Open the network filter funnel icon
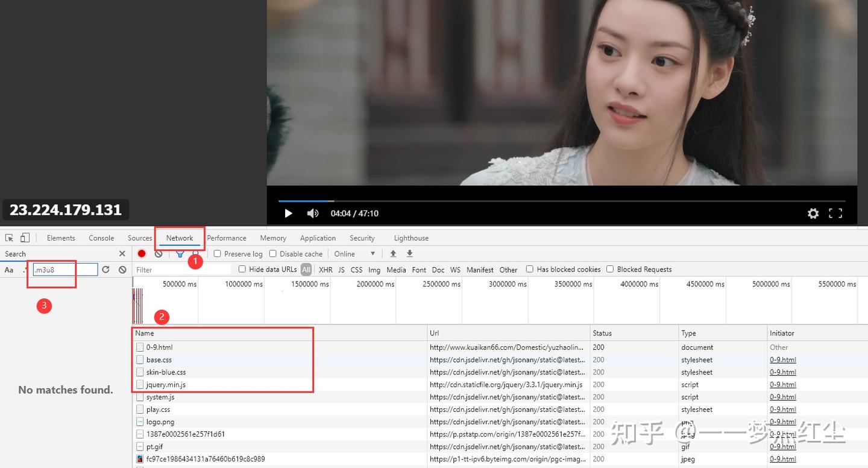868x468 pixels. pos(180,254)
